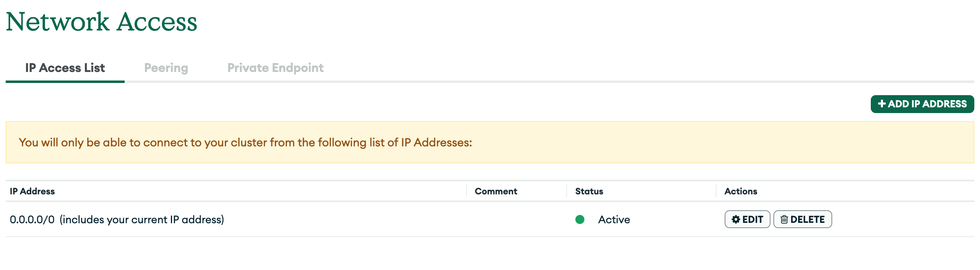Click the DELETE label for the 0.0.0.0/0 entry
Image resolution: width=980 pixels, height=270 pixels.
click(807, 220)
